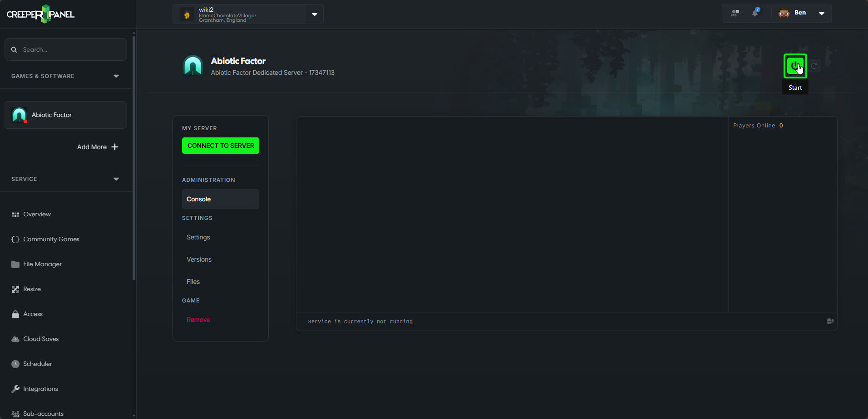This screenshot has height=419, width=868.
Task: Open Integrations link in sidebar
Action: 40,389
